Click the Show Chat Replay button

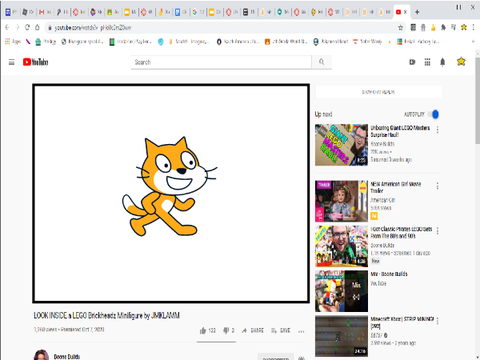pyautogui.click(x=378, y=92)
